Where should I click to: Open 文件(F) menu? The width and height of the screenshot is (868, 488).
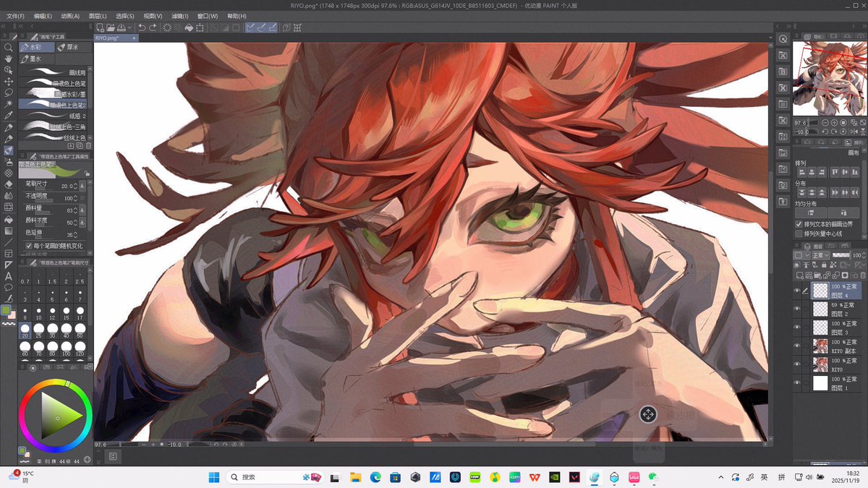(15, 16)
